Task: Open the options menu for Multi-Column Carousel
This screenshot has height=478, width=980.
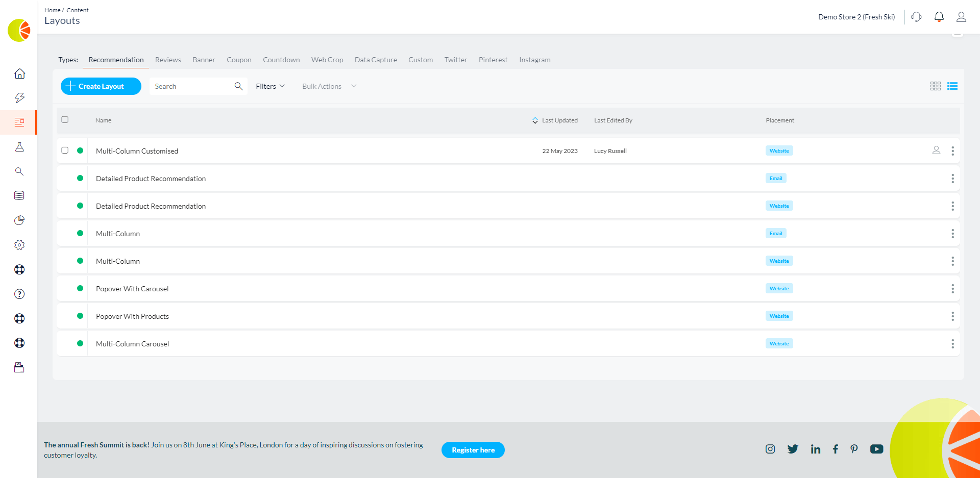Action: 952,344
